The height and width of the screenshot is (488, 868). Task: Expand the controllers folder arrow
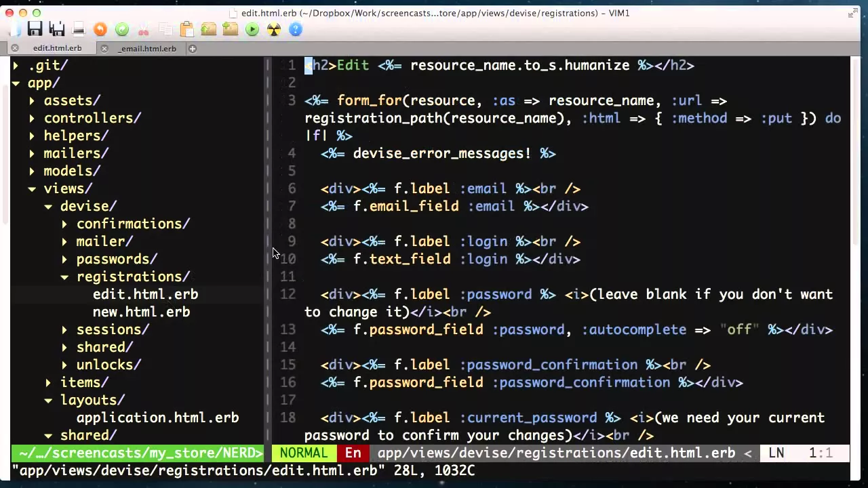[32, 119]
